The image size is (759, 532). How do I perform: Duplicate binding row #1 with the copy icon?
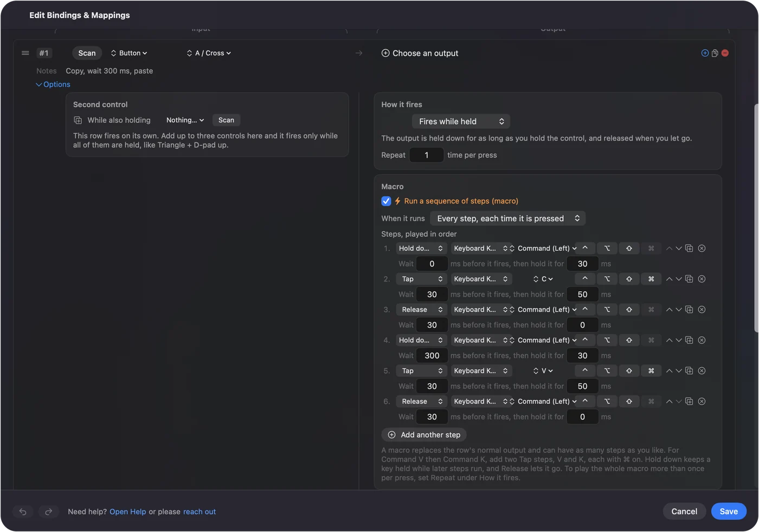715,53
